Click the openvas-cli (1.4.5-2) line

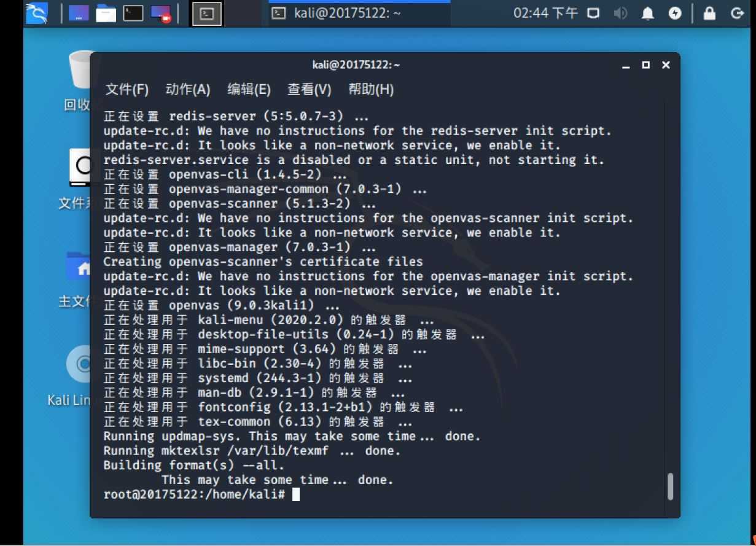(x=225, y=174)
